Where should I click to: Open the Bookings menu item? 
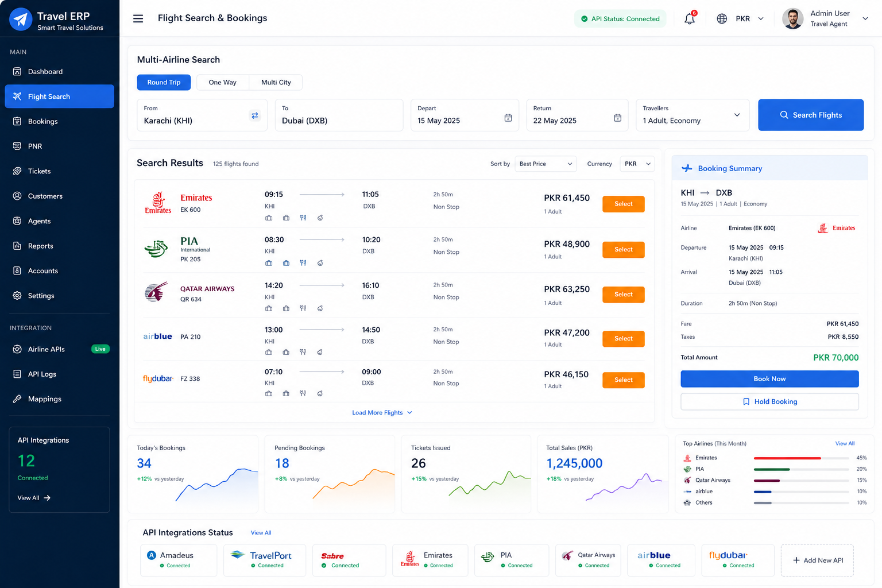pyautogui.click(x=60, y=121)
